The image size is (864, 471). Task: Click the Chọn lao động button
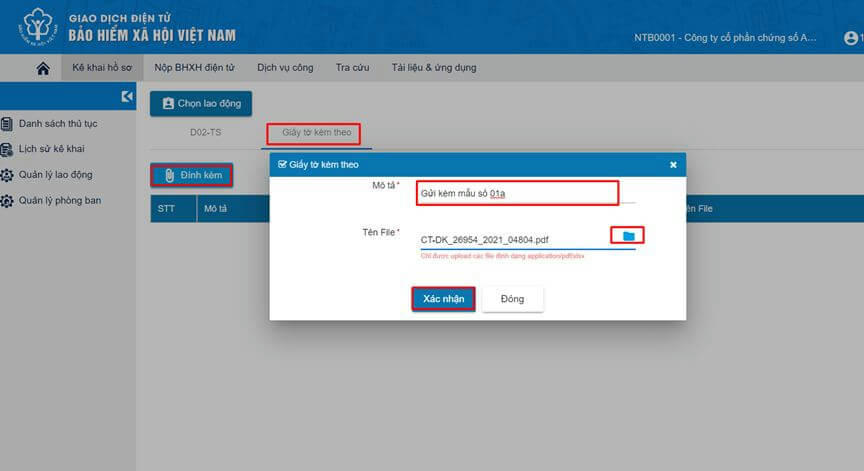pos(201,103)
